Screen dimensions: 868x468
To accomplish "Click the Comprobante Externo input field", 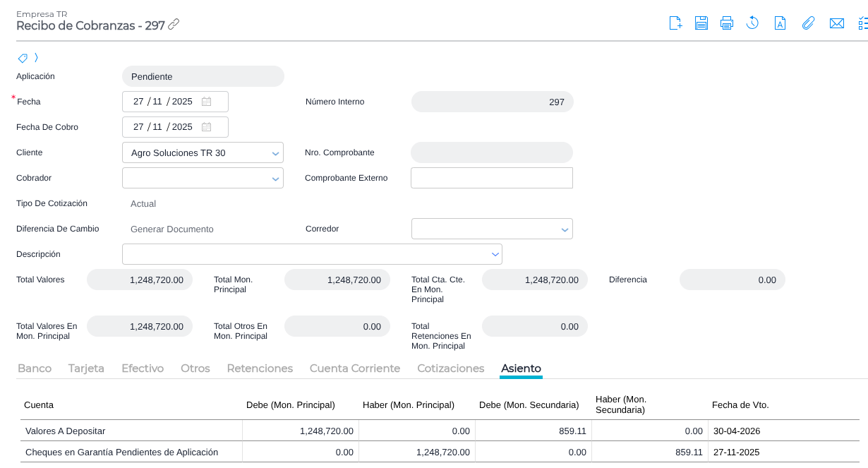I will (x=491, y=178).
